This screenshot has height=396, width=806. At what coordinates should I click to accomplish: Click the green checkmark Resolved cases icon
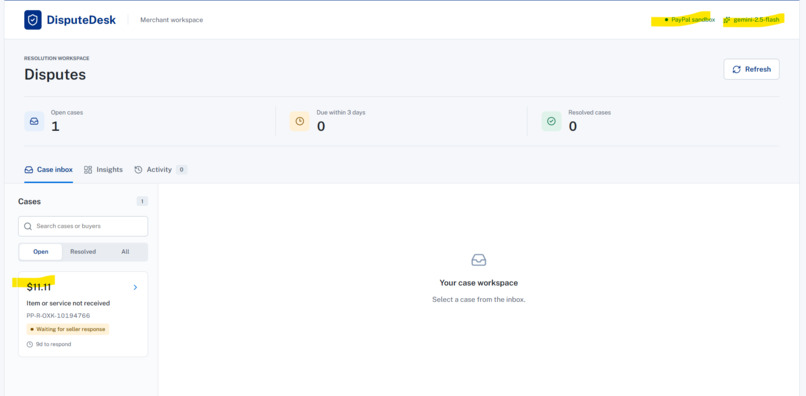click(x=551, y=121)
